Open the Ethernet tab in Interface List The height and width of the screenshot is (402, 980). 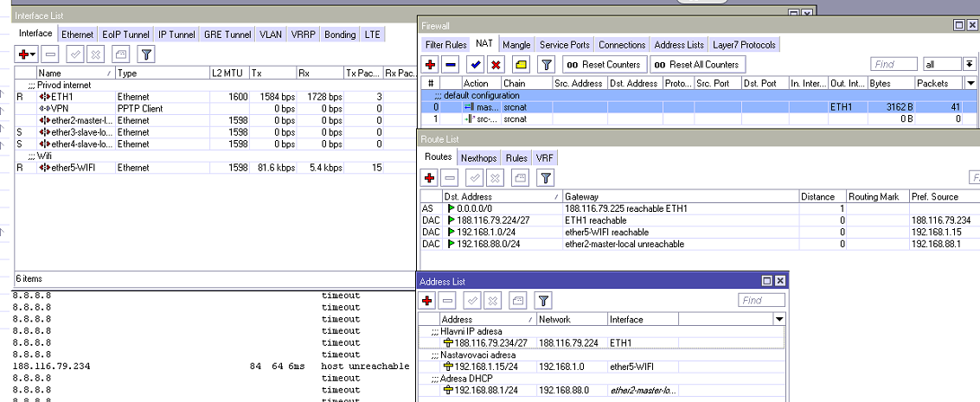pyautogui.click(x=78, y=35)
